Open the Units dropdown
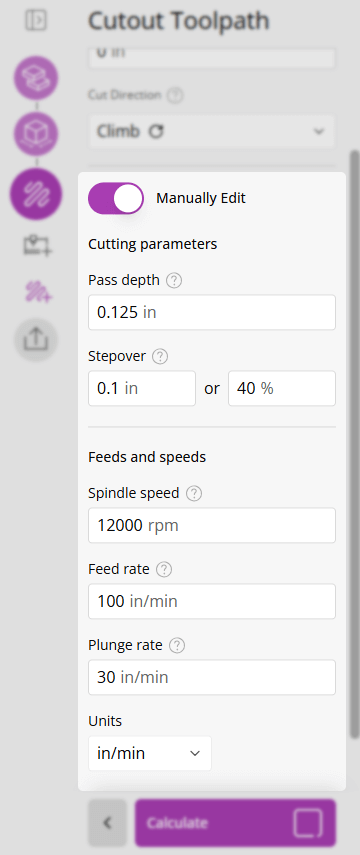Screen dimensions: 360x855 149,753
